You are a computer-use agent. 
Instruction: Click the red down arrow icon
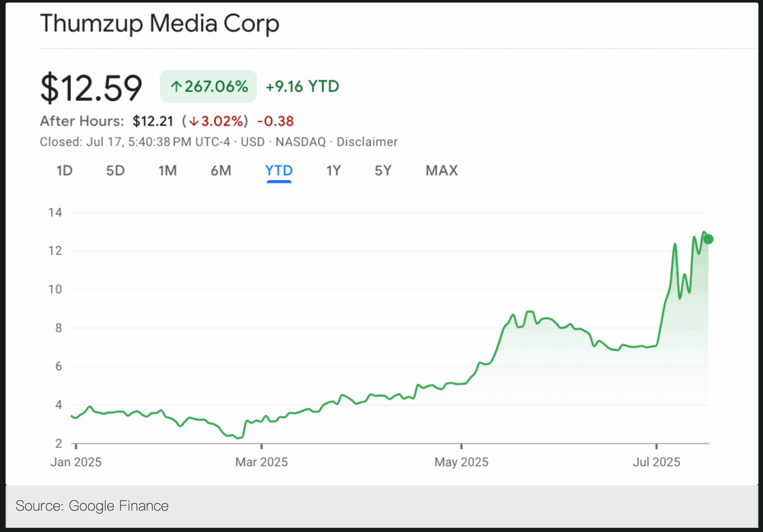pos(194,122)
